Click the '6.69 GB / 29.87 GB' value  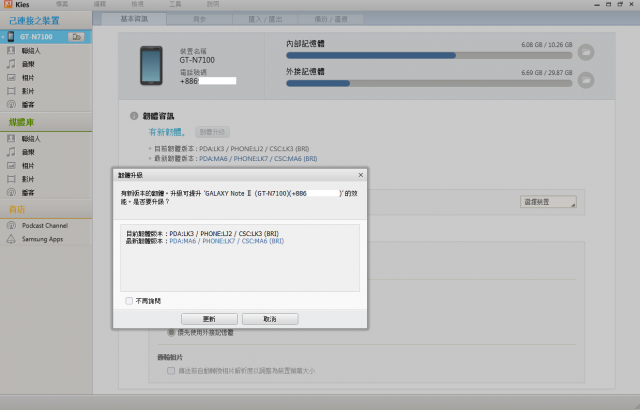click(x=547, y=73)
